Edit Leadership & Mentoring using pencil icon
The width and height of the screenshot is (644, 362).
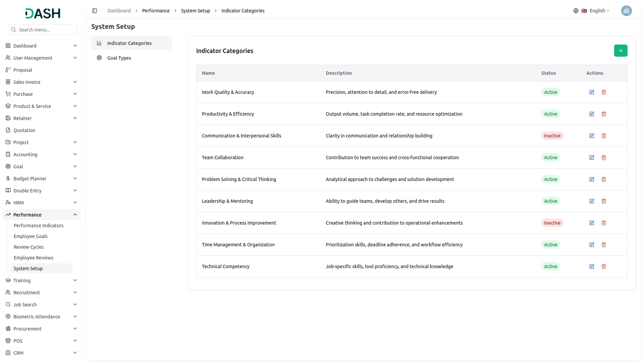[591, 201]
